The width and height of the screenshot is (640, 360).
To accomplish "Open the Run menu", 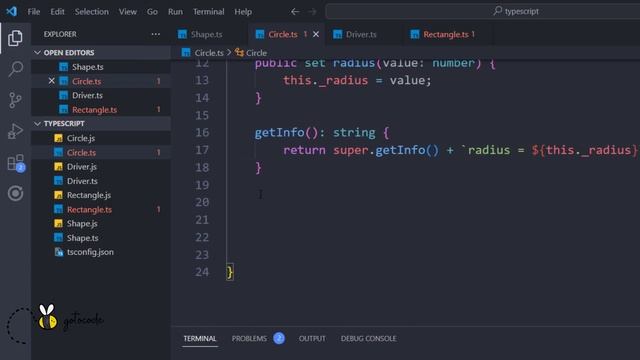I will pyautogui.click(x=176, y=11).
